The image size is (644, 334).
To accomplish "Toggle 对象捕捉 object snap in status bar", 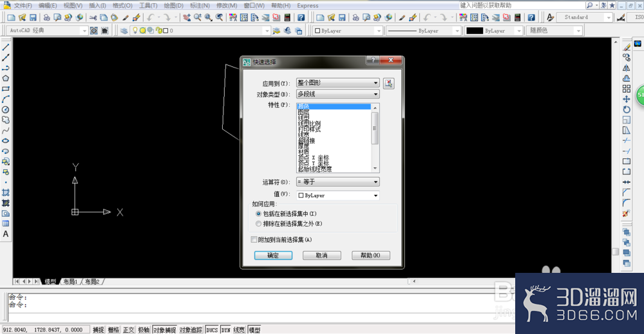I will pos(165,329).
